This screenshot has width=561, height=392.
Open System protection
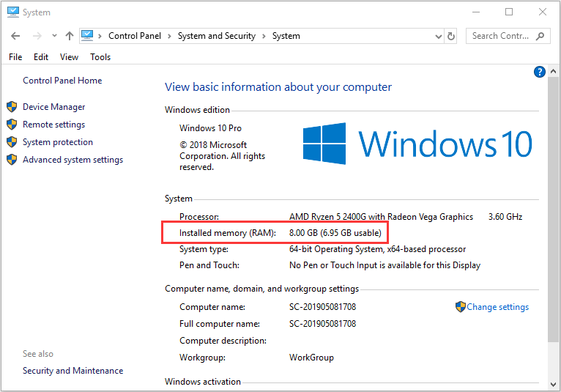58,141
